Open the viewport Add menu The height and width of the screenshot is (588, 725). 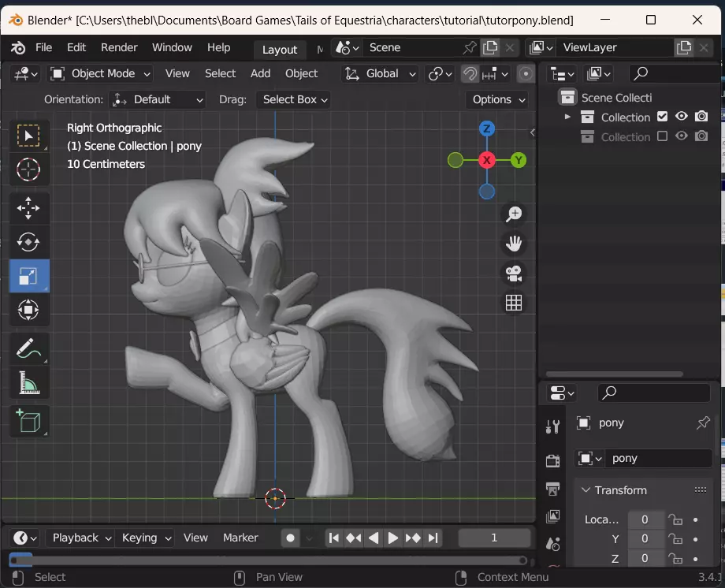(x=260, y=73)
